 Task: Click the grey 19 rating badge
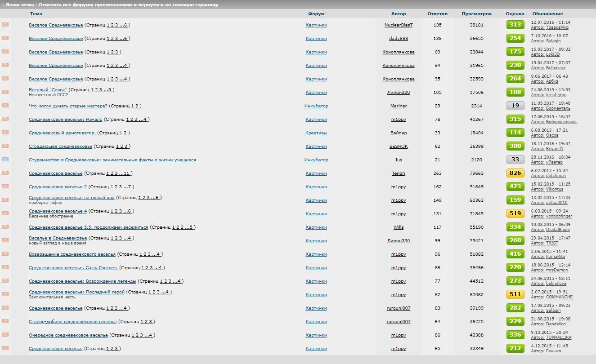(x=515, y=106)
